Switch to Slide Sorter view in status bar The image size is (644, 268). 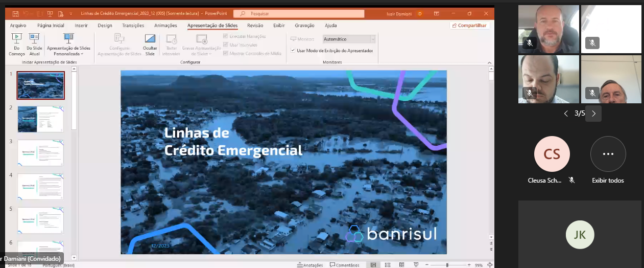click(x=388, y=265)
